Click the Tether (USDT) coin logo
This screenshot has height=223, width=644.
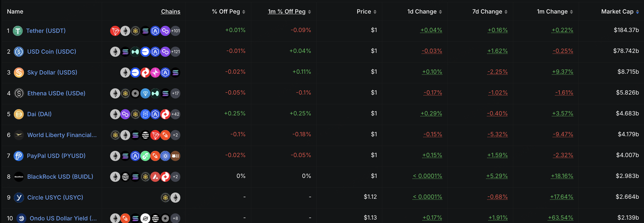18,31
